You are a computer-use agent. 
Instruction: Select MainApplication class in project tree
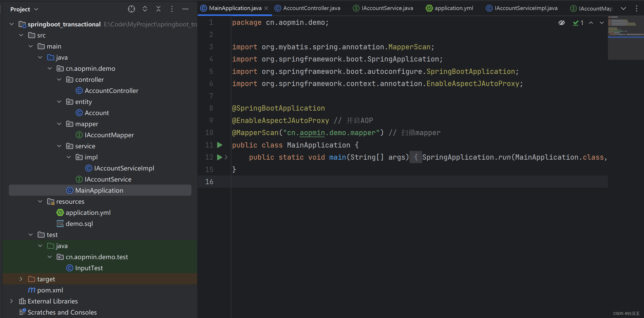click(100, 190)
